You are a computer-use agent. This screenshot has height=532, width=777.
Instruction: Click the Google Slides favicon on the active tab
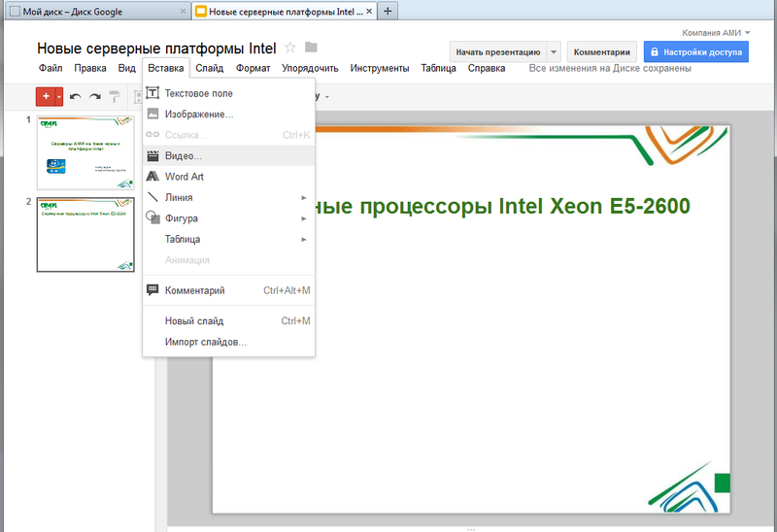(x=201, y=12)
